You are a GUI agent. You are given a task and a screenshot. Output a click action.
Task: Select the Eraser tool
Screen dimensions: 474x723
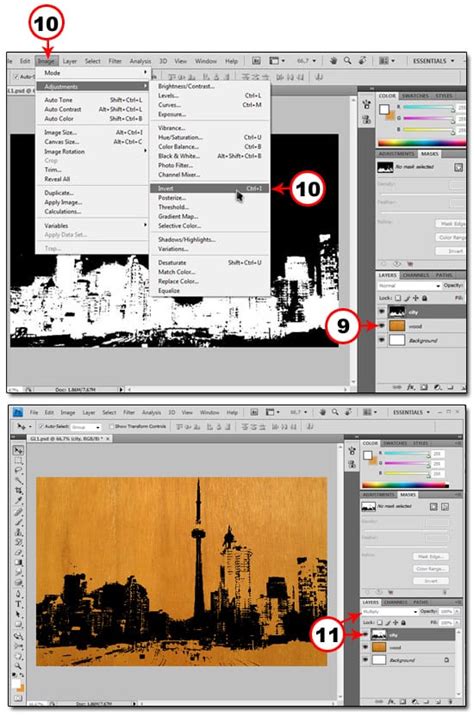18,552
